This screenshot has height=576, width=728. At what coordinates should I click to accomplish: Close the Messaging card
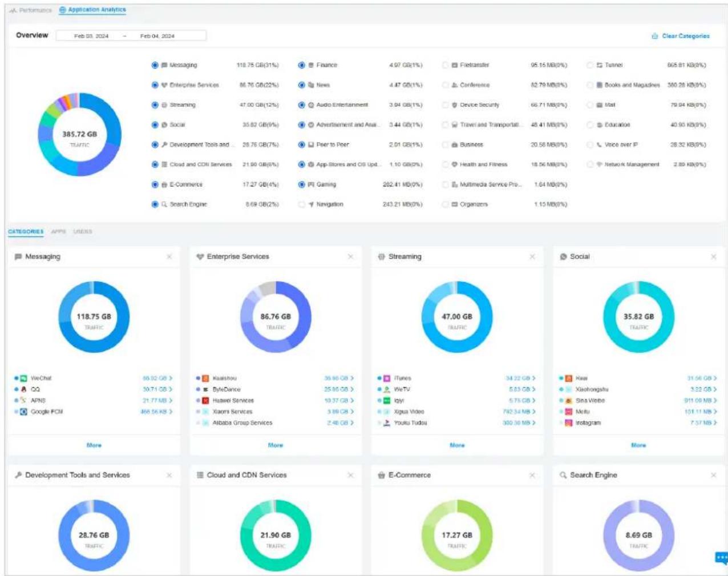click(169, 257)
